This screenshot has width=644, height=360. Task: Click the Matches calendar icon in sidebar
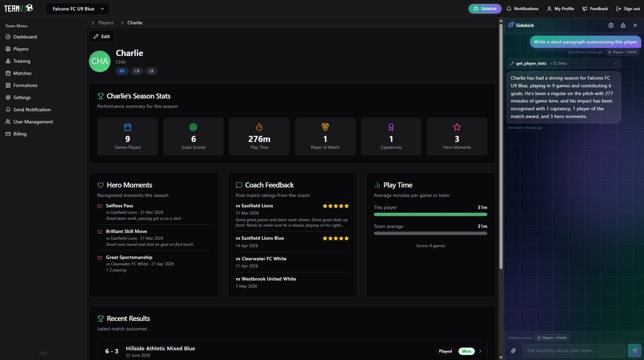[x=8, y=73]
